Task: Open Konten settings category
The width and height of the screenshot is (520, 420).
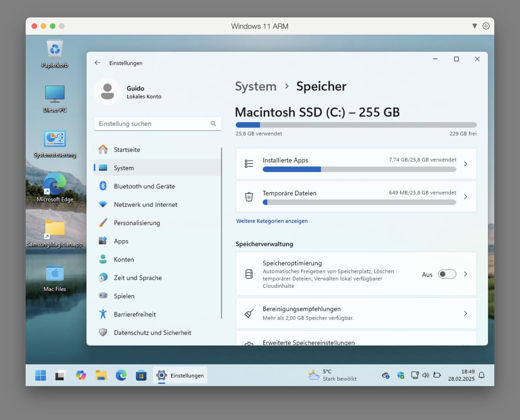Action: click(157, 259)
